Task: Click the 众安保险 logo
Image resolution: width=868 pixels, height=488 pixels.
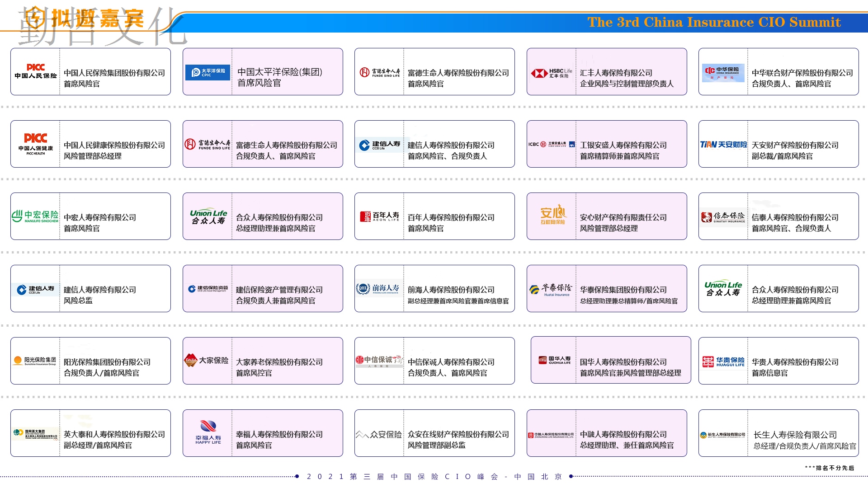Action: point(378,434)
